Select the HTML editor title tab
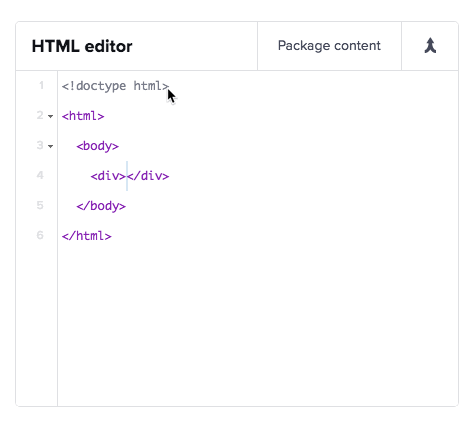Image resolution: width=475 pixels, height=427 pixels. tap(82, 46)
